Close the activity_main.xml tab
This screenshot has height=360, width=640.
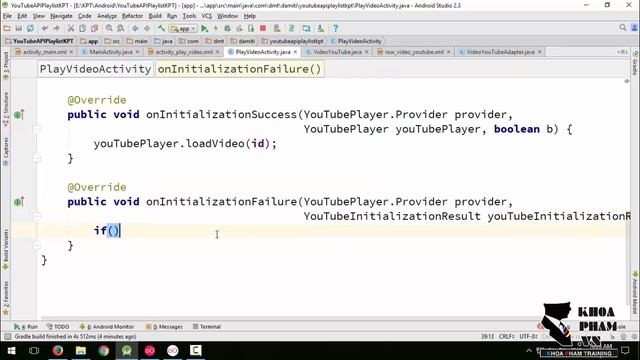(x=71, y=52)
